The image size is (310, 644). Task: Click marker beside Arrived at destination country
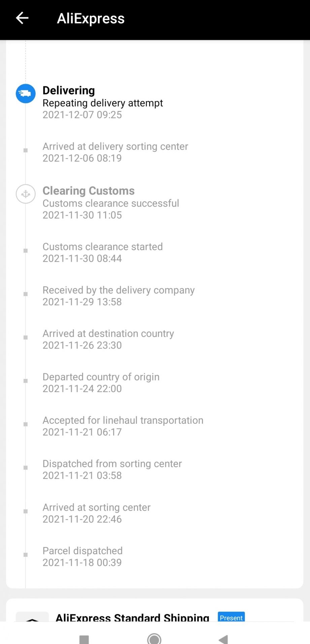point(26,337)
